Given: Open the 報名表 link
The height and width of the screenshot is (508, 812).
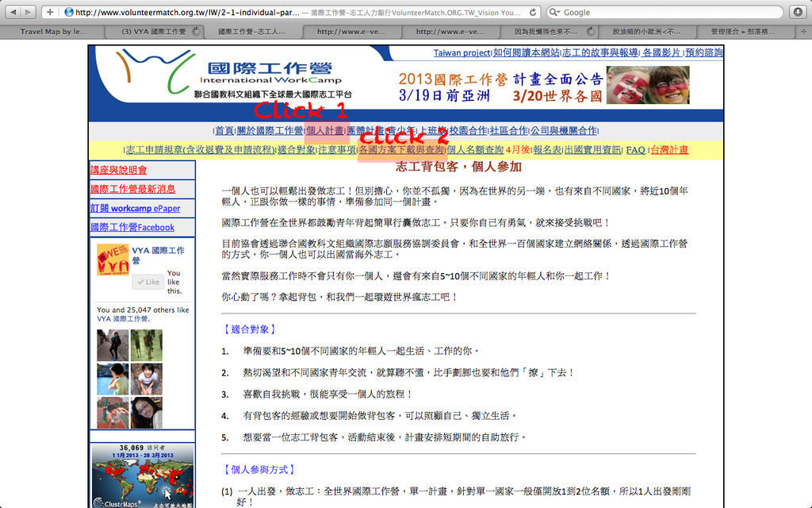Looking at the screenshot, I should pos(547,150).
